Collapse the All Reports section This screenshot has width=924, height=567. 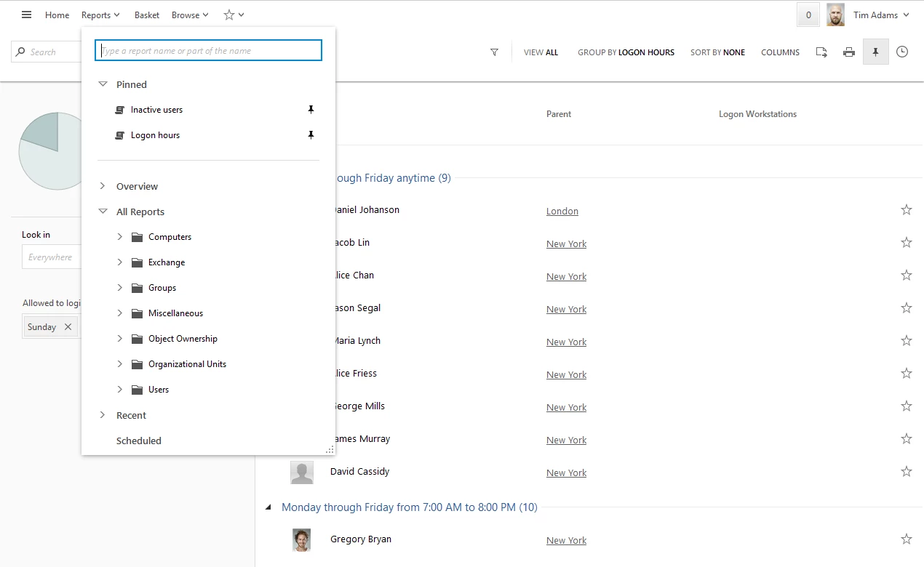coord(103,212)
